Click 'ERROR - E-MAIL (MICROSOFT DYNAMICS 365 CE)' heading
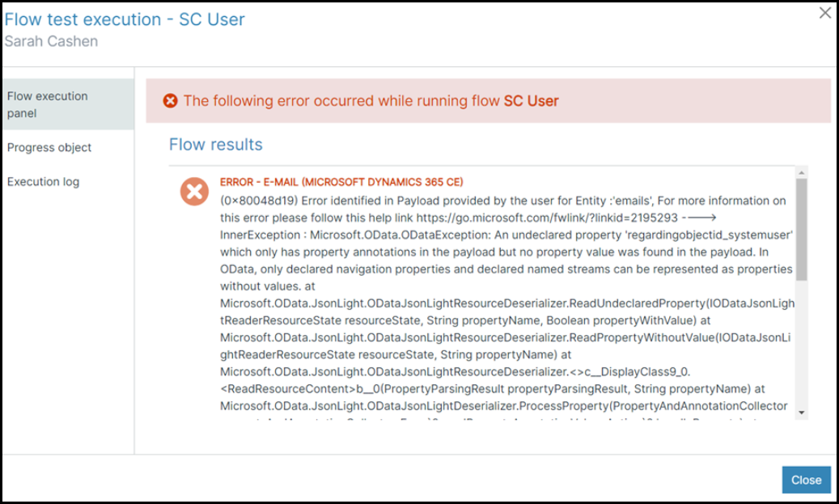 point(341,182)
